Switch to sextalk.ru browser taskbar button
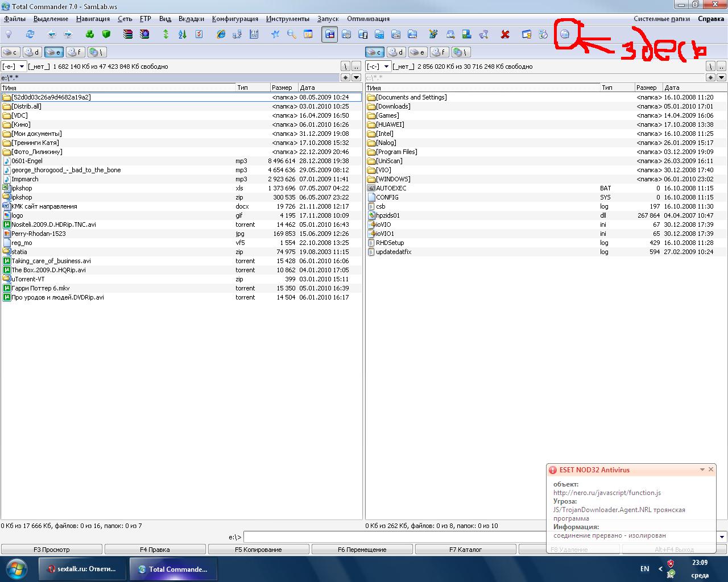 coord(82,569)
